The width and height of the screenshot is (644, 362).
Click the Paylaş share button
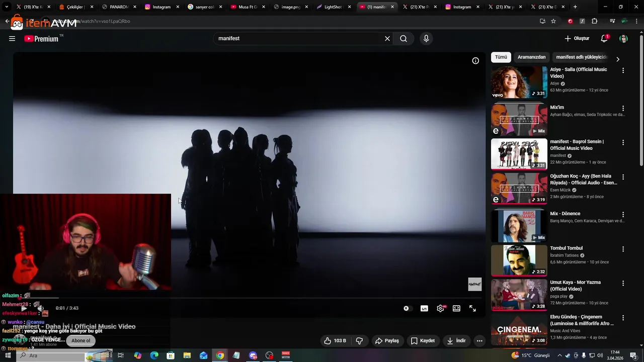coord(387,341)
